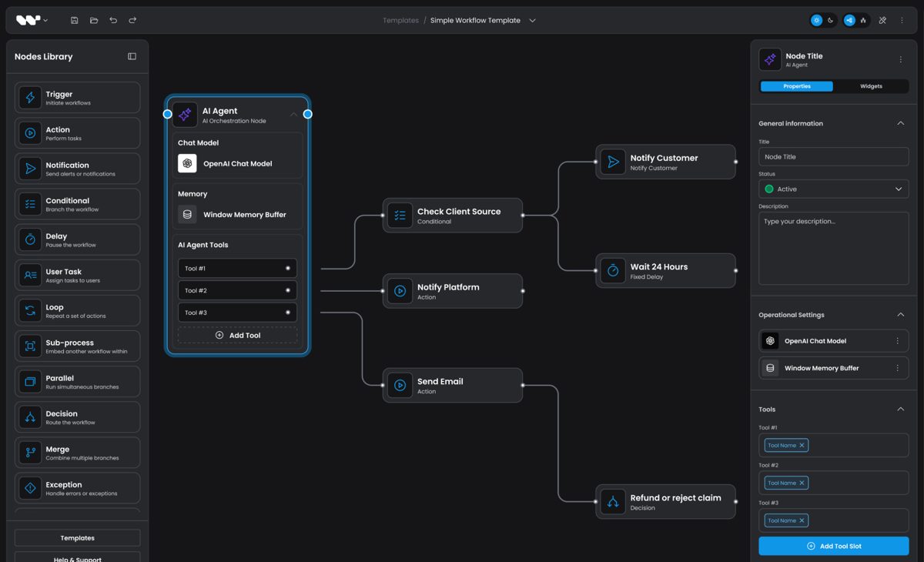Select the Action node in library

tap(77, 133)
